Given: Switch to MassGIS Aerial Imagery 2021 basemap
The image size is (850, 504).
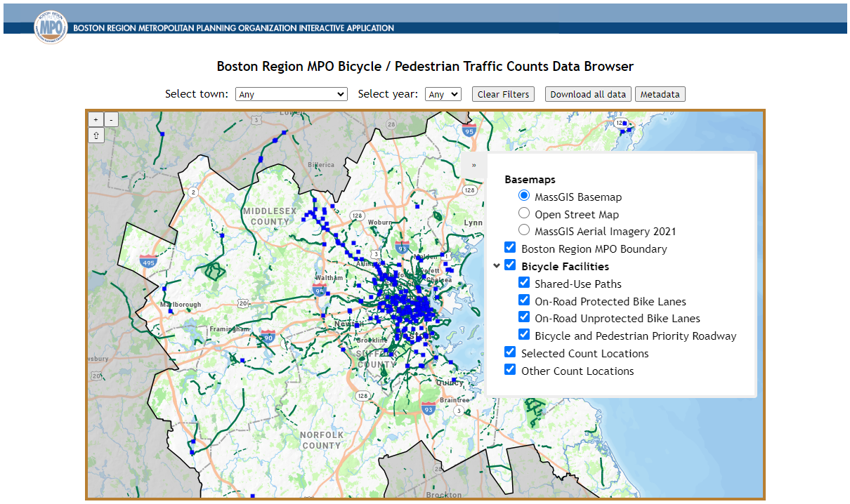Looking at the screenshot, I should [523, 230].
